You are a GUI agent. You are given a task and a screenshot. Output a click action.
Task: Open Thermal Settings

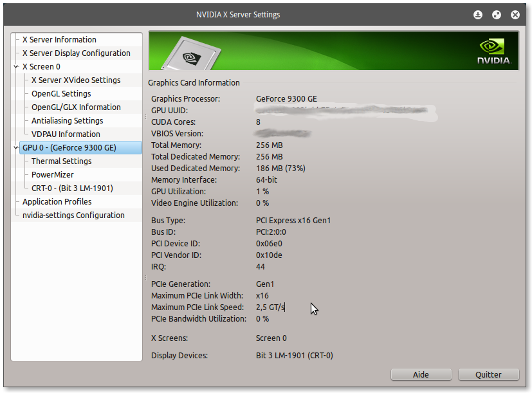coord(61,161)
